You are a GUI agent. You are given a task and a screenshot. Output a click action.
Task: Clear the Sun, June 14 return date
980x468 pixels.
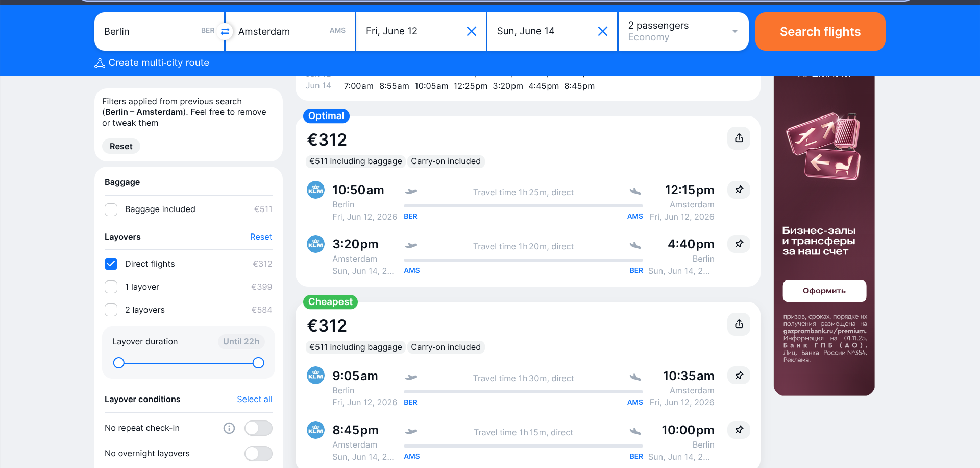coord(603,31)
